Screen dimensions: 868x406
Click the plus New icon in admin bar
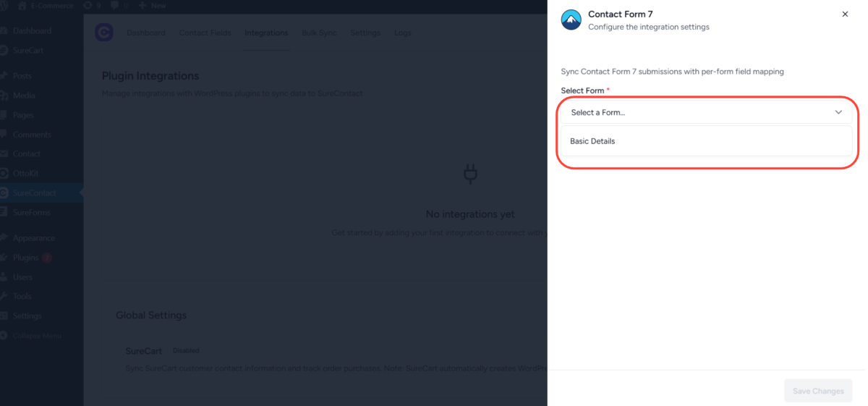[142, 6]
